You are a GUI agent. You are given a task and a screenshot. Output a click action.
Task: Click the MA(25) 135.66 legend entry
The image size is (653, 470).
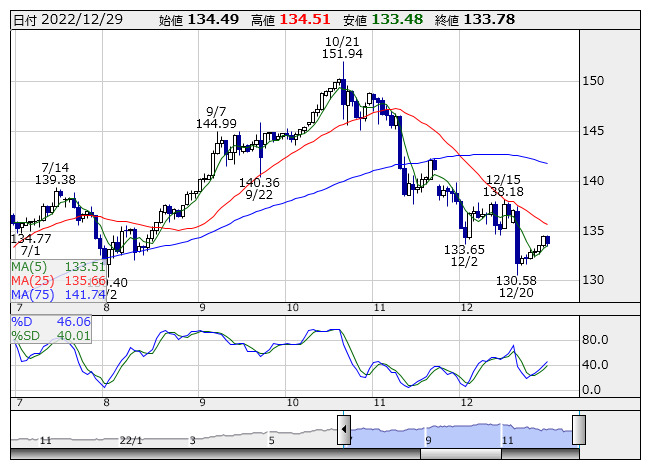tap(58, 281)
